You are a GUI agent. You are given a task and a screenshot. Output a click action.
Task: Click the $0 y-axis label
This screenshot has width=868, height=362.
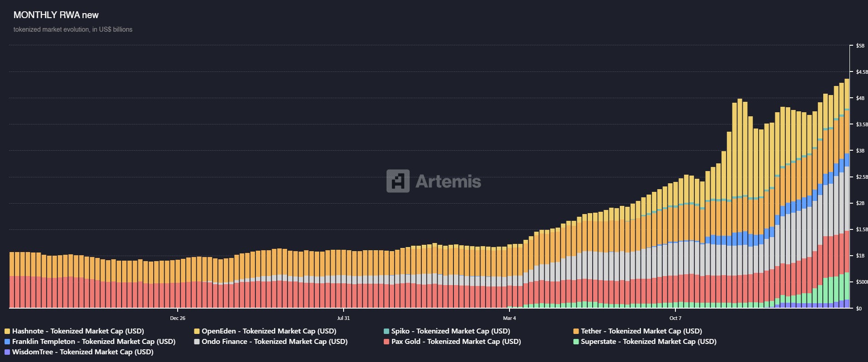point(859,309)
